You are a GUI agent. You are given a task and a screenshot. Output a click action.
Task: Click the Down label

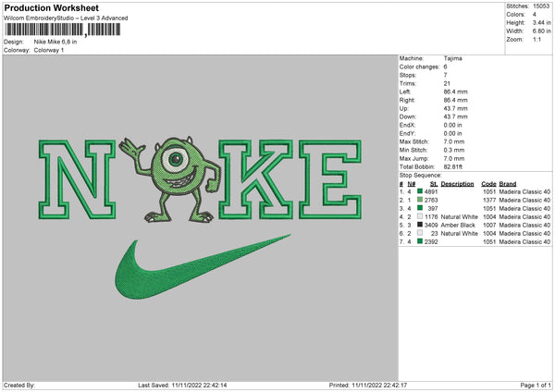[x=408, y=116]
